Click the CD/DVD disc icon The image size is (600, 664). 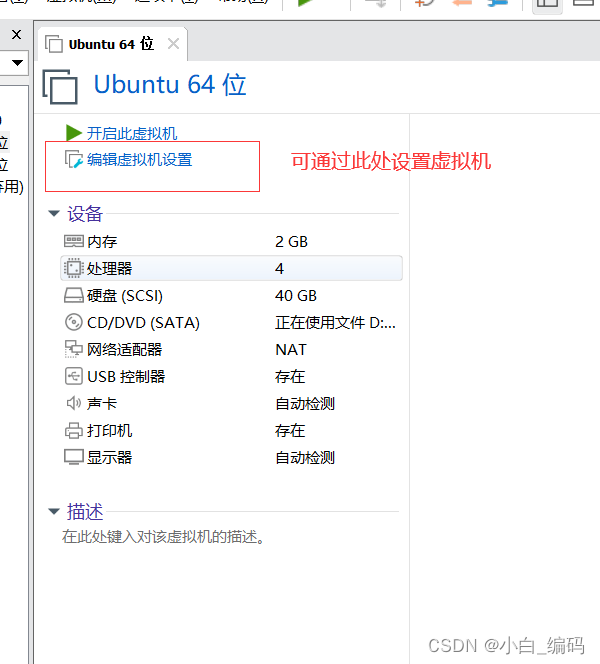pyautogui.click(x=74, y=322)
